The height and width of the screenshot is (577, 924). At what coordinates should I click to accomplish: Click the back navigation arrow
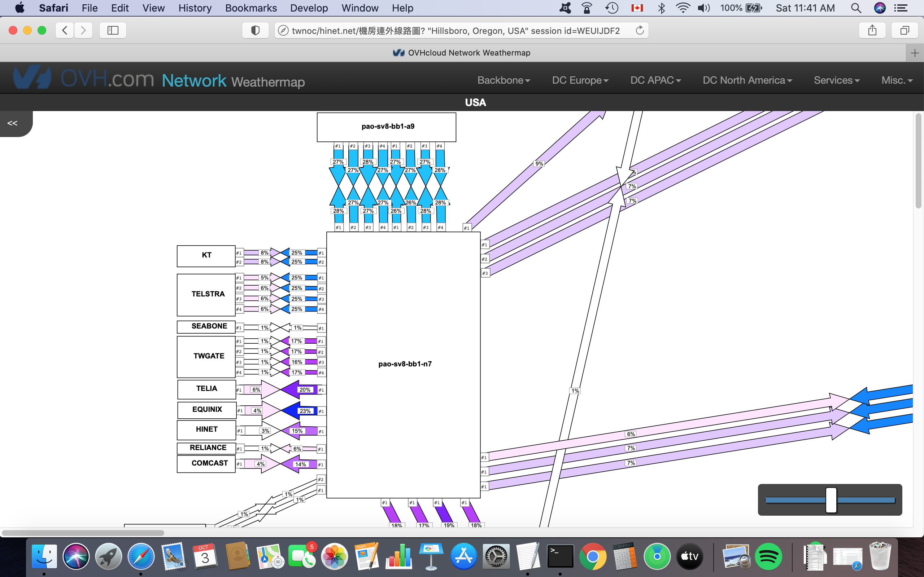65,31
